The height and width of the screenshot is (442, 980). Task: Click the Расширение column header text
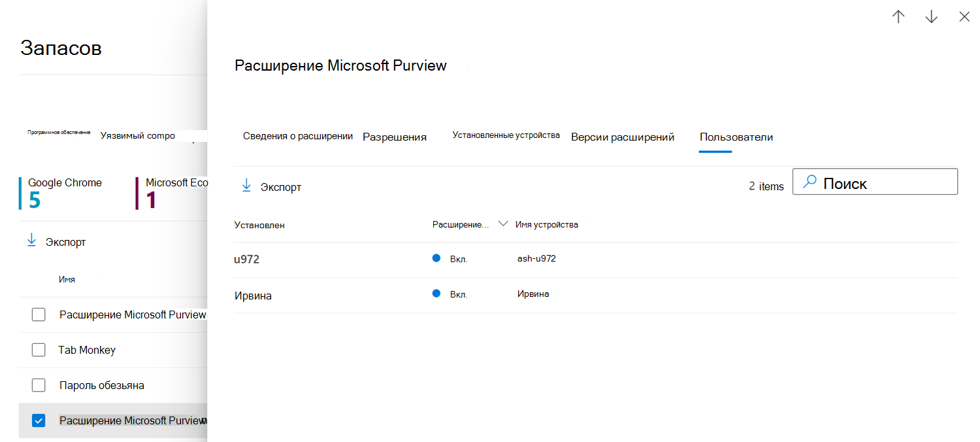coord(461,224)
